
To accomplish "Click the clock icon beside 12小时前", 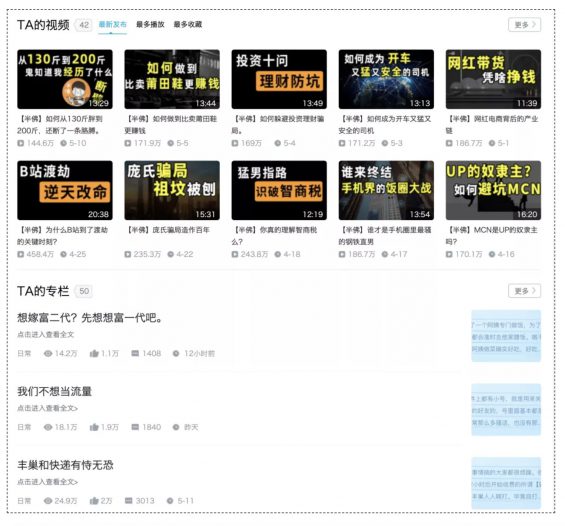I will point(176,353).
